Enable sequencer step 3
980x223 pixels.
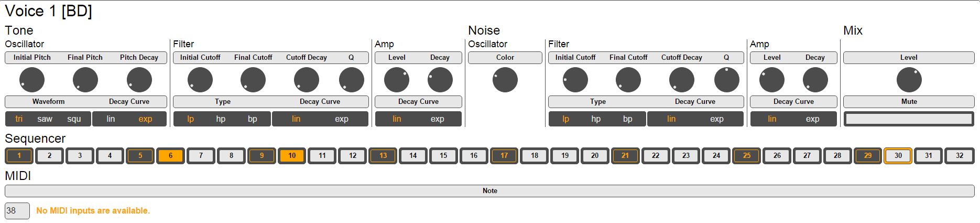click(x=80, y=156)
